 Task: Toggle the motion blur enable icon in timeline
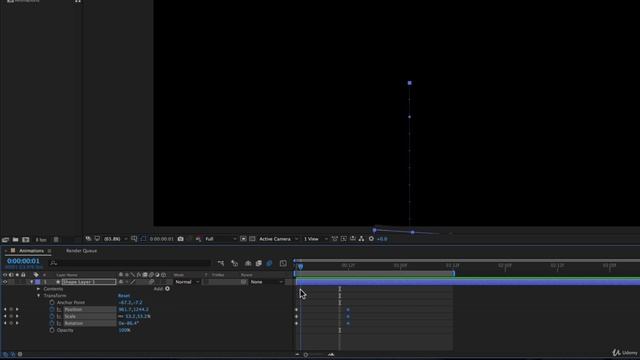pos(269,263)
